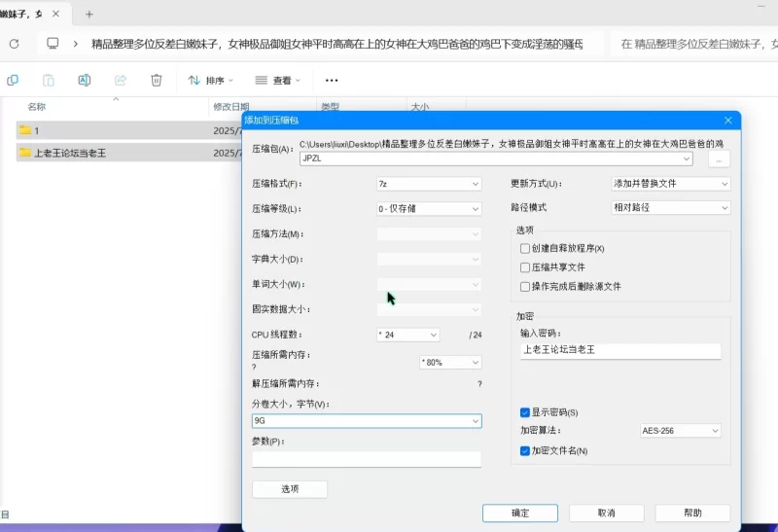Screen dimensions: 778x532
Task: Open the 加密算法 dropdown showing AES-256
Action: pos(680,431)
